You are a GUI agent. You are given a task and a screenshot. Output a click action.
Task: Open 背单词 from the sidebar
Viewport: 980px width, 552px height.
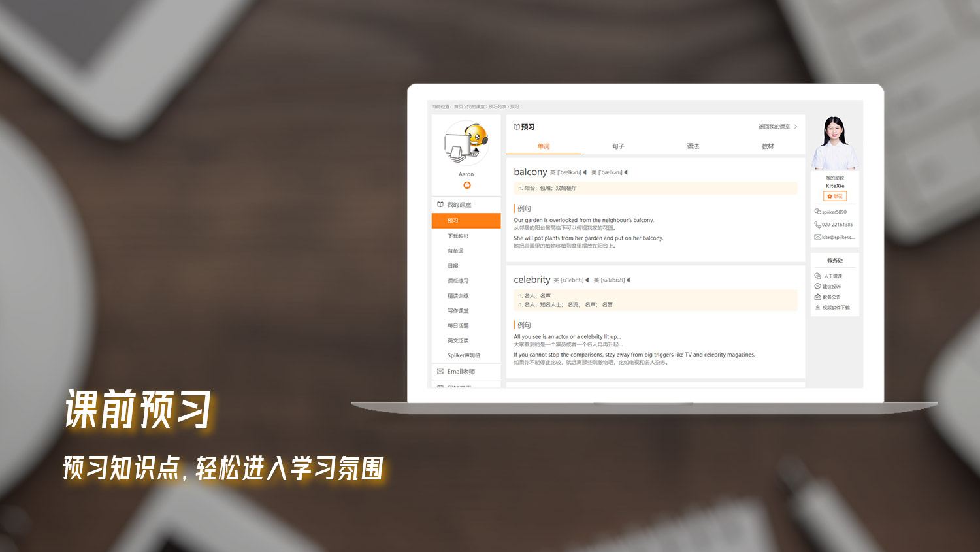[455, 251]
